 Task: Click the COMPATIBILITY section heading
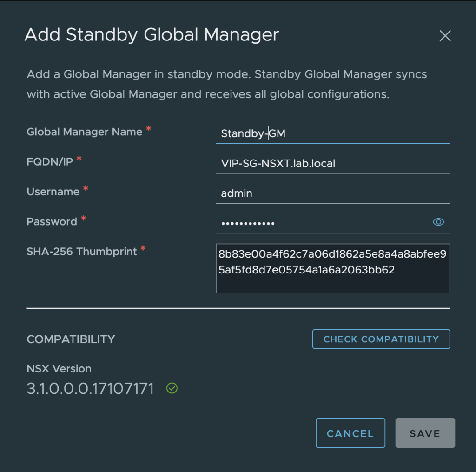tap(71, 339)
